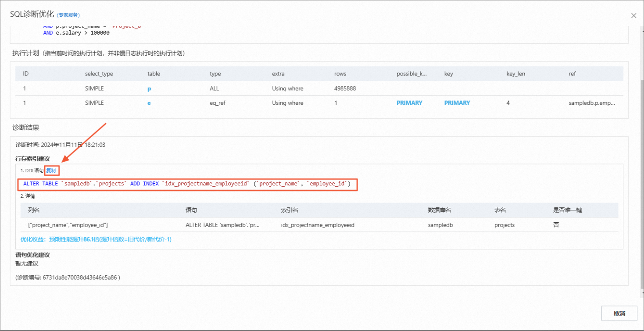Viewport: 644px width, 331px height.
Task: Close the SQL诊断优化 dialog with X icon
Action: [633, 15]
